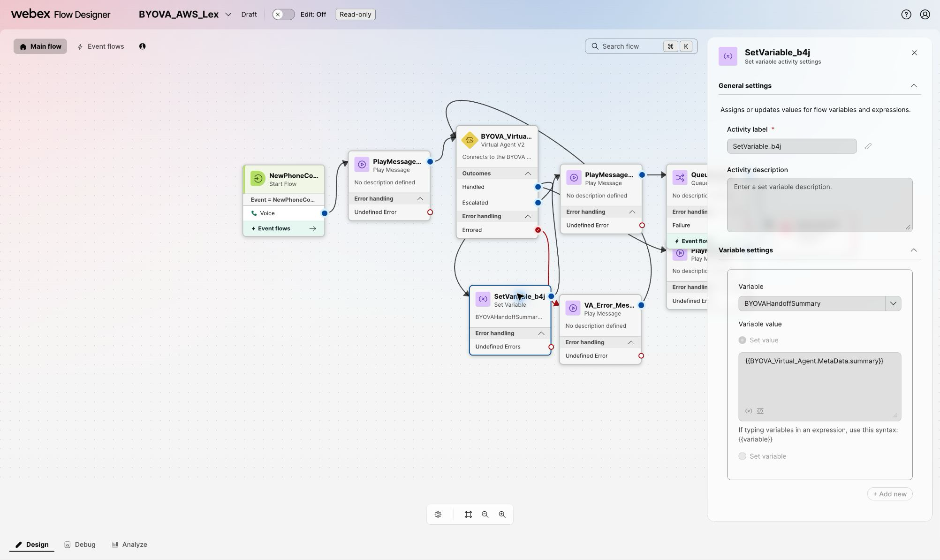Click the Escalated outcome output port
Screen dimensions: 940x560
(x=538, y=203)
